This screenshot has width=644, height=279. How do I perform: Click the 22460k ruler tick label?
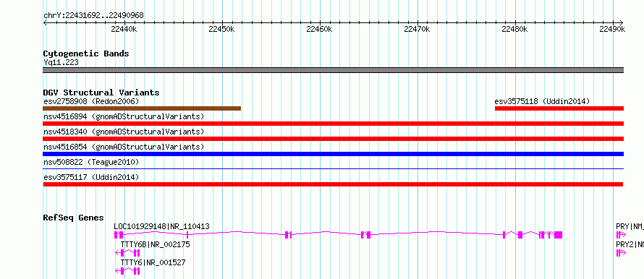[x=319, y=29]
